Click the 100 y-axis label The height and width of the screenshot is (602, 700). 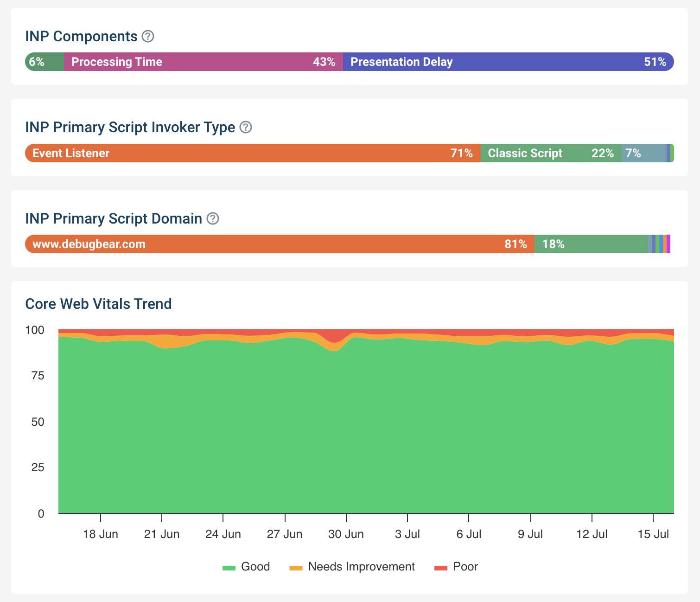tap(35, 330)
